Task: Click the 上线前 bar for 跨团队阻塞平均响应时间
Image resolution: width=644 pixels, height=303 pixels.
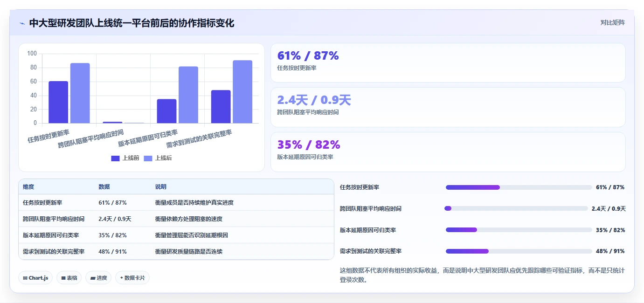Action: click(x=112, y=123)
